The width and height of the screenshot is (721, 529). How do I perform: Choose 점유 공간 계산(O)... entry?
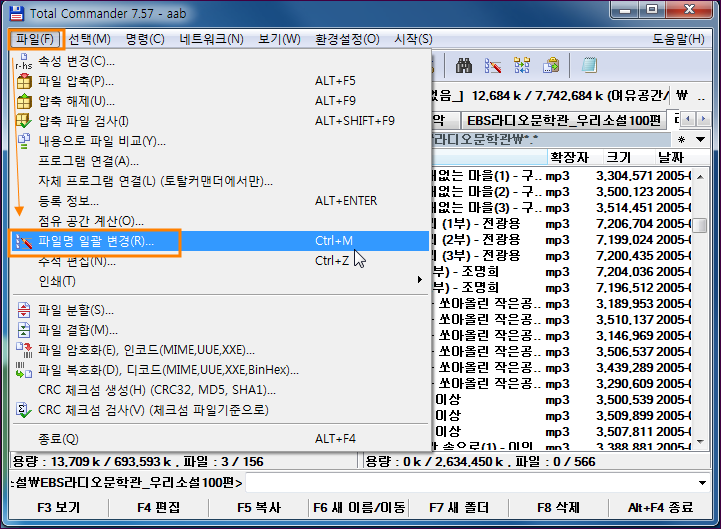click(220, 221)
